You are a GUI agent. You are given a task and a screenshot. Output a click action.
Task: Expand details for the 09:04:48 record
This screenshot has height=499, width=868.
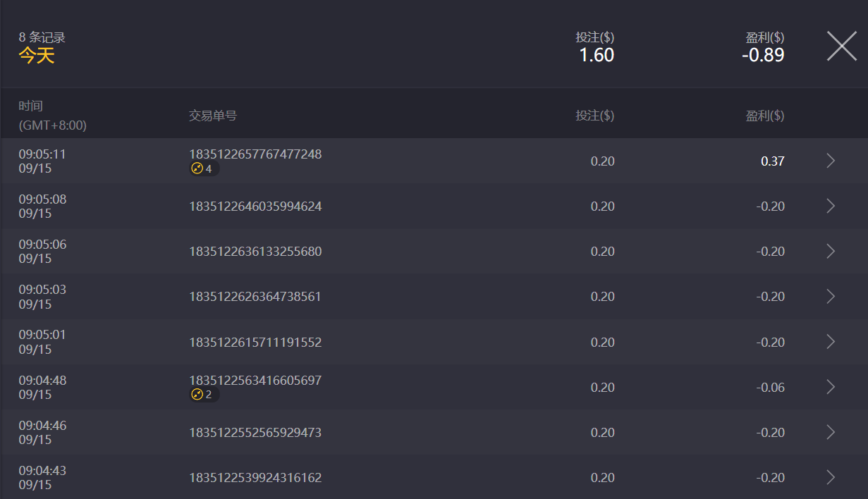click(x=831, y=387)
